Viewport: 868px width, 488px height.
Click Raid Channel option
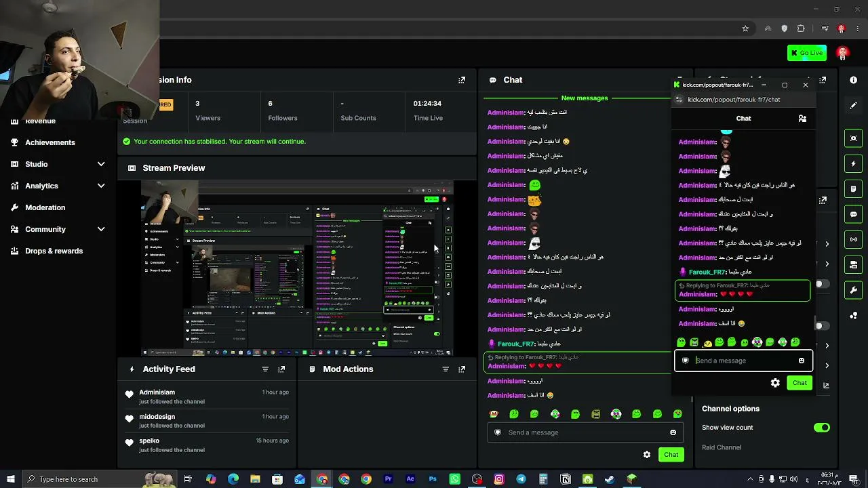[722, 447]
